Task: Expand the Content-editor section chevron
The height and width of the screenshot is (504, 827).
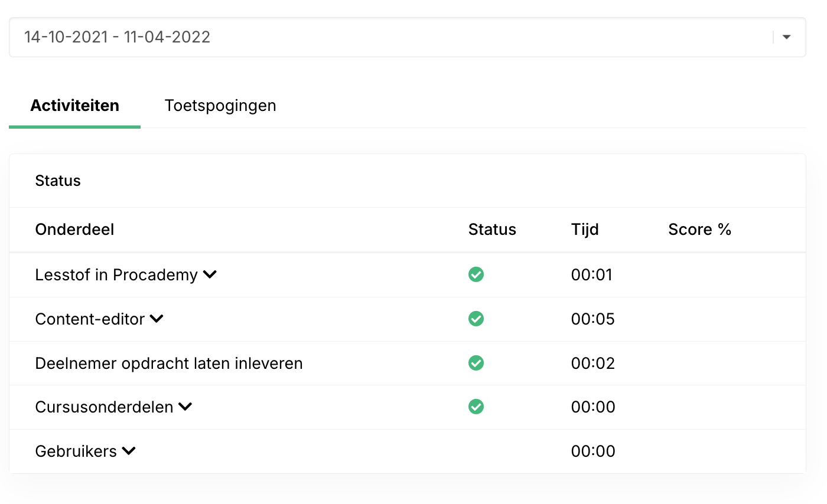Action: (157, 319)
